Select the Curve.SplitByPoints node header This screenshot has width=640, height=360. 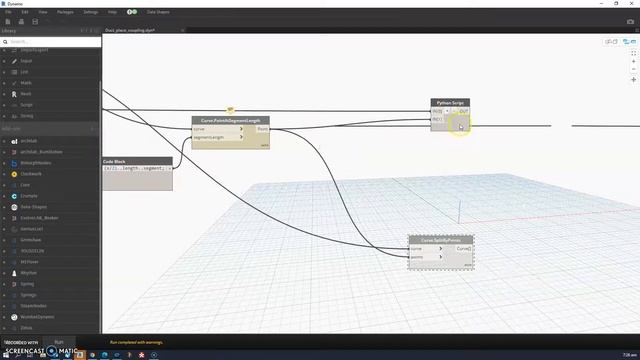click(x=441, y=240)
